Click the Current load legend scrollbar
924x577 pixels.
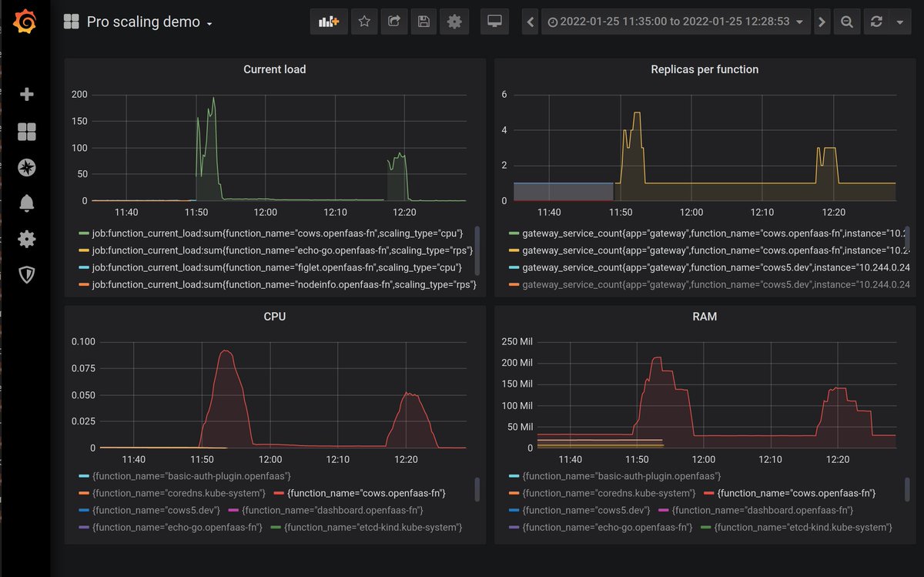click(x=477, y=250)
